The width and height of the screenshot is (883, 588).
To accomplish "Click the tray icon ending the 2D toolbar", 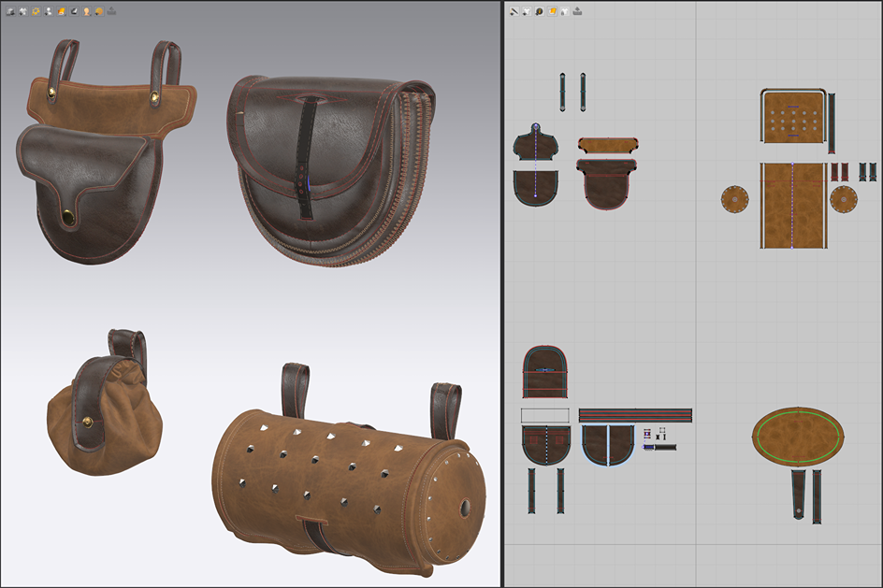I will 577,11.
